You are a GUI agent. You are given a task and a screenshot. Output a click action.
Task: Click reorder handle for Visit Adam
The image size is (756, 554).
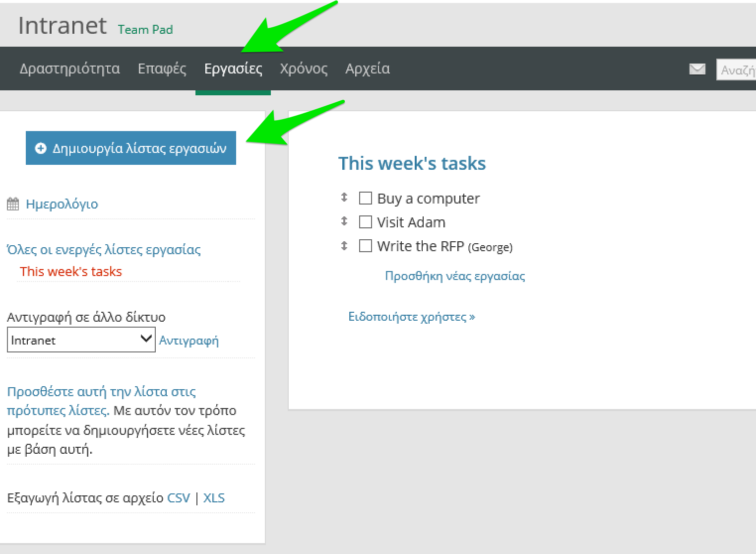[x=344, y=221]
